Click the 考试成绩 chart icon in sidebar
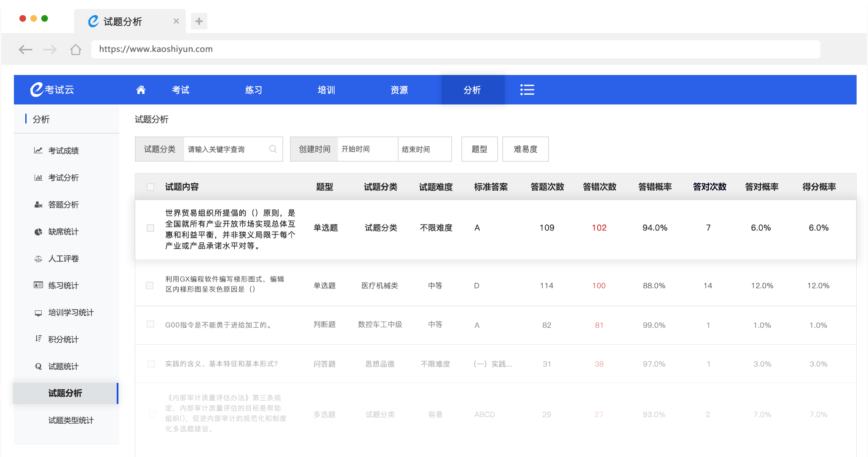The height and width of the screenshot is (457, 868). pyautogui.click(x=38, y=150)
